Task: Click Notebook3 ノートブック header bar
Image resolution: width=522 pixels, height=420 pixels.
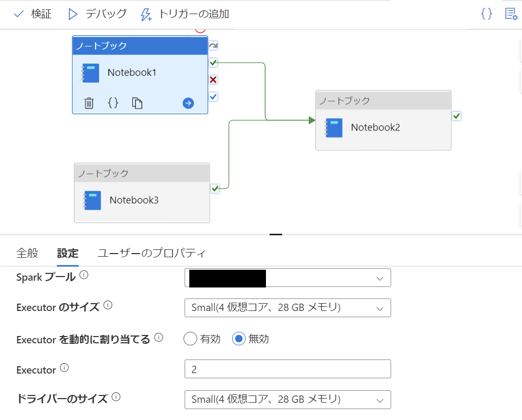Action: point(142,173)
